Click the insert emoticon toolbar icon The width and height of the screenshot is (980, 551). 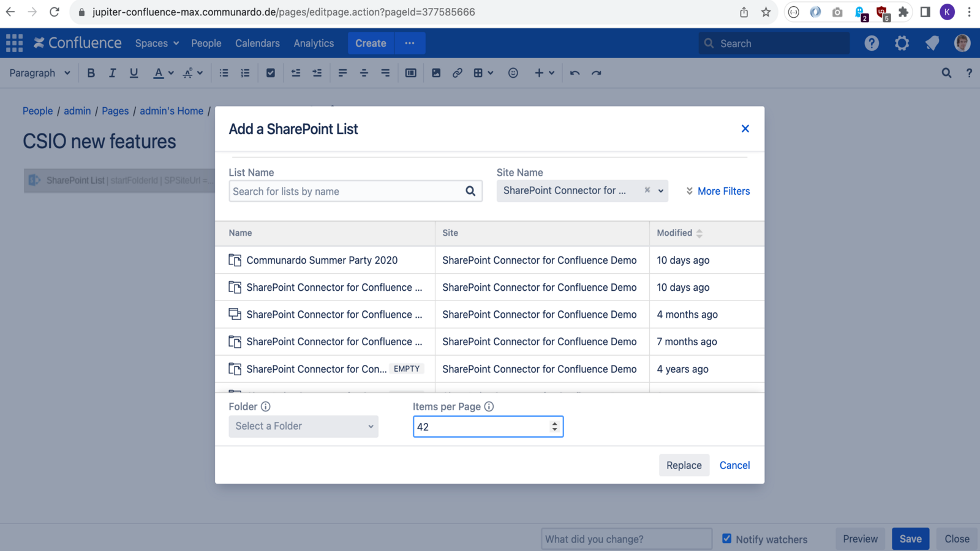click(513, 73)
